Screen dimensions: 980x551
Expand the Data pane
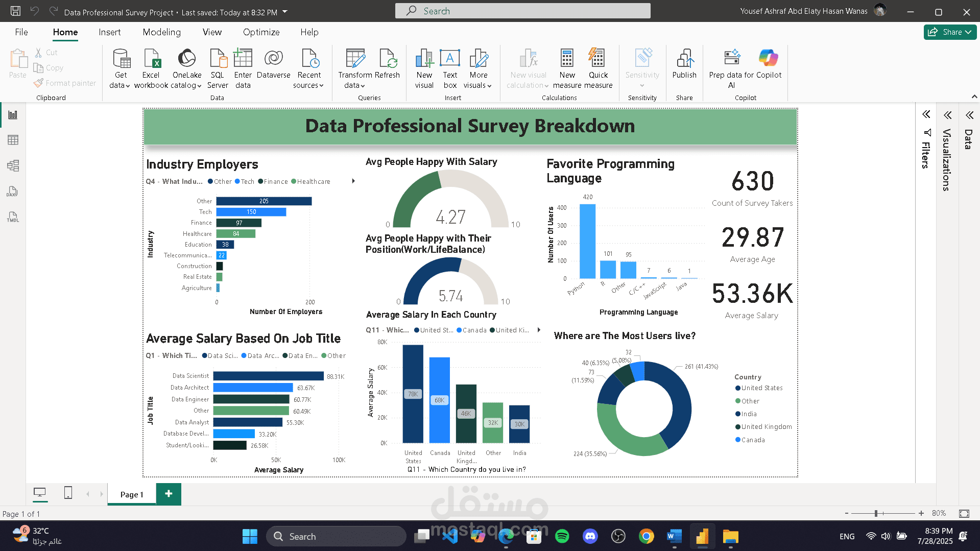[969, 115]
